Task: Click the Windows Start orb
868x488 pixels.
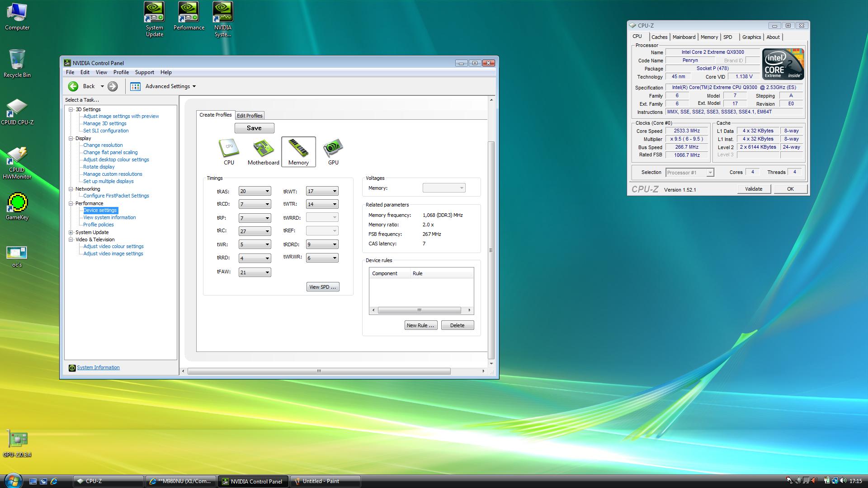Action: [12, 480]
